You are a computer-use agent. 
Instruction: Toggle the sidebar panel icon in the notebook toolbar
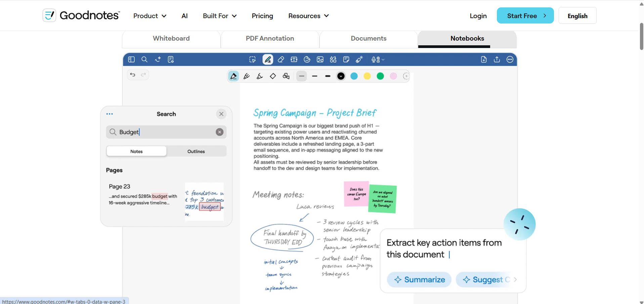(131, 59)
